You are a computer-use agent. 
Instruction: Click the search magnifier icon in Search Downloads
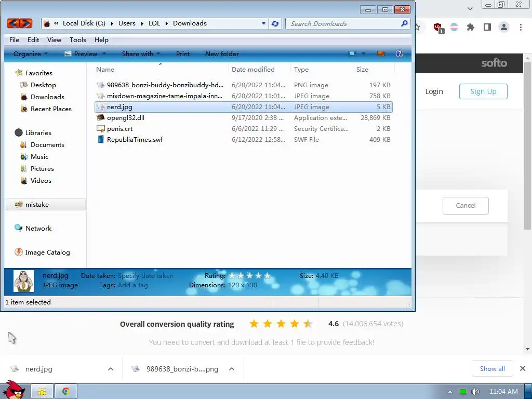[404, 23]
